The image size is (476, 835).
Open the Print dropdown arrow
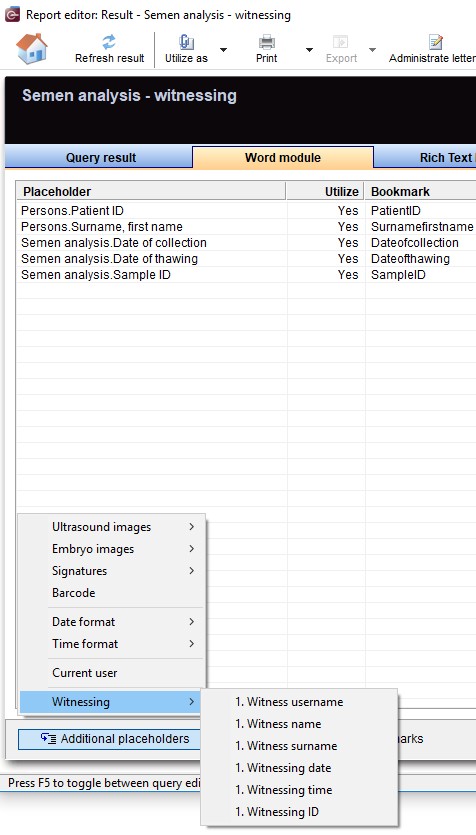(309, 50)
